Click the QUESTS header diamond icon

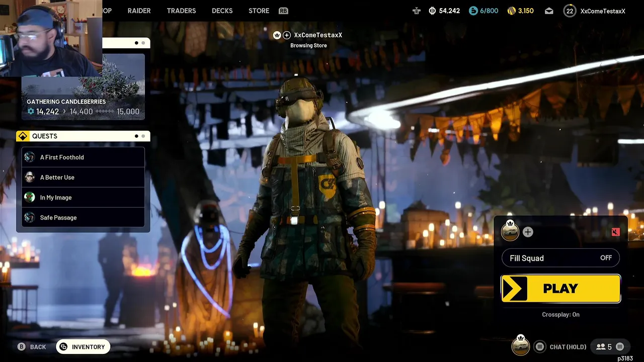(x=23, y=136)
